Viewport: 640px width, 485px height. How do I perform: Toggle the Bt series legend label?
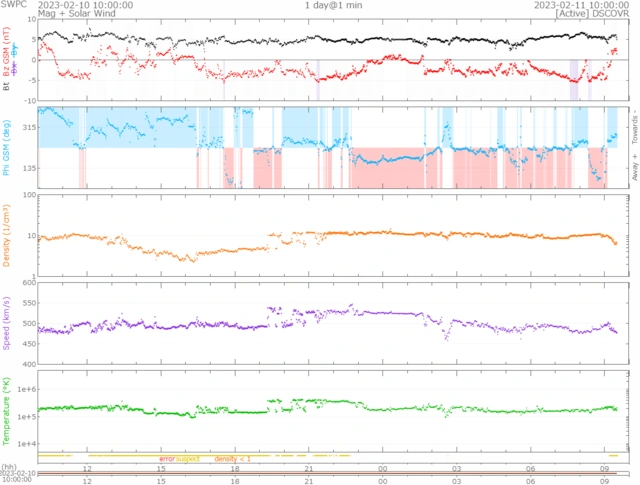click(7, 87)
